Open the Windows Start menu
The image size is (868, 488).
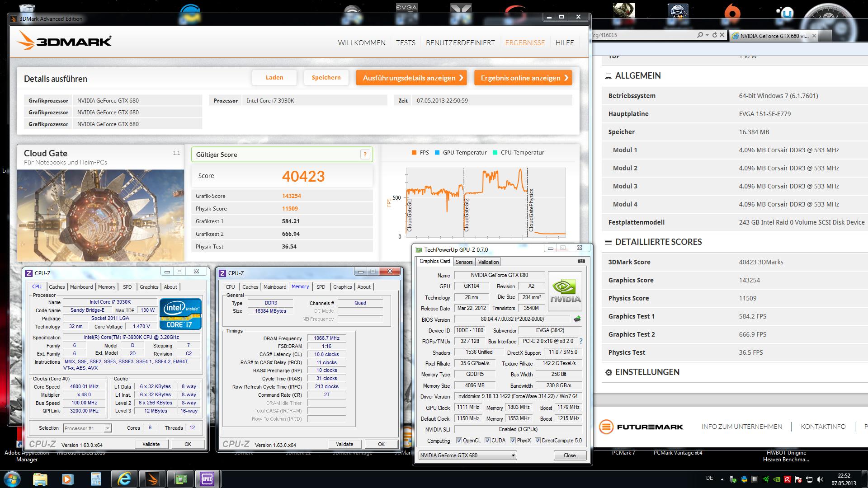pos(12,479)
